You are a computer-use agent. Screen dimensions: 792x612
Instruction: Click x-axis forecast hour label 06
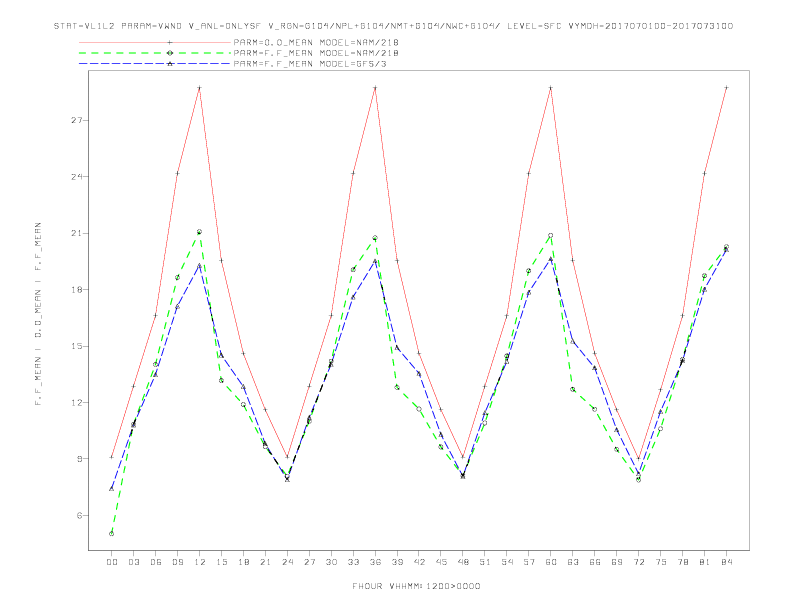(x=156, y=562)
